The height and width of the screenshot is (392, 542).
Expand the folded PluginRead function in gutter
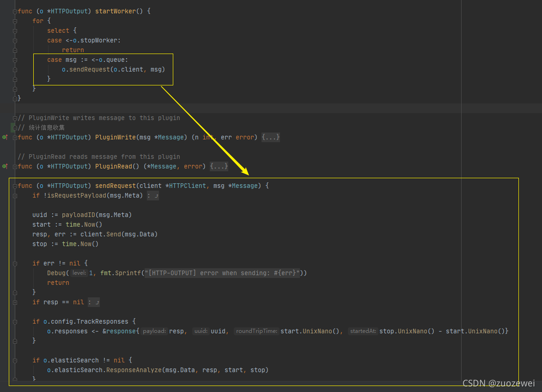(15, 167)
